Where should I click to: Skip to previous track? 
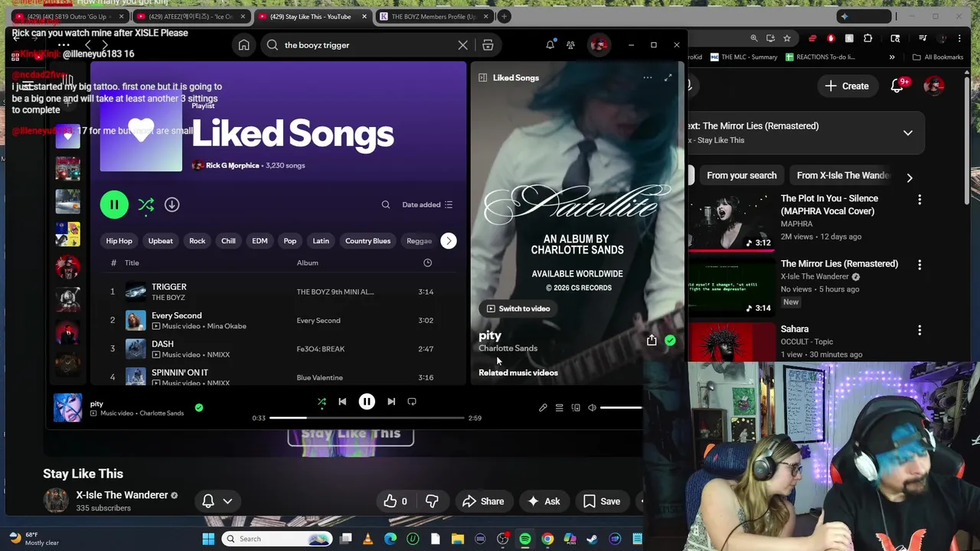coord(342,402)
